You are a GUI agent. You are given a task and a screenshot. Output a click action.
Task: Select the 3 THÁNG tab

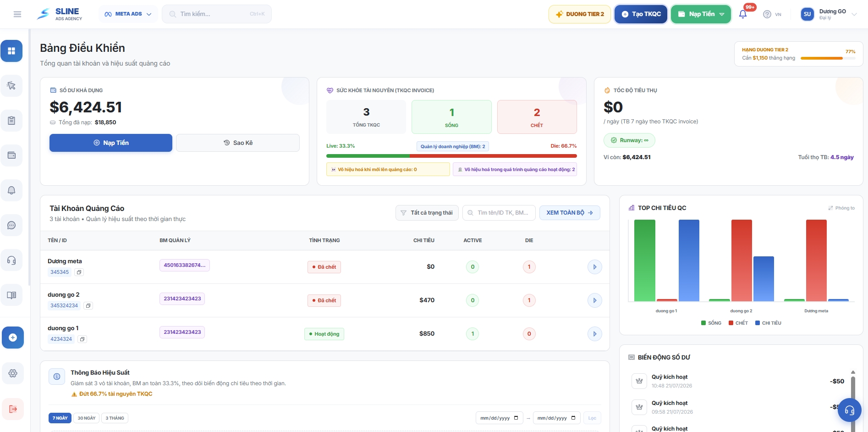115,418
